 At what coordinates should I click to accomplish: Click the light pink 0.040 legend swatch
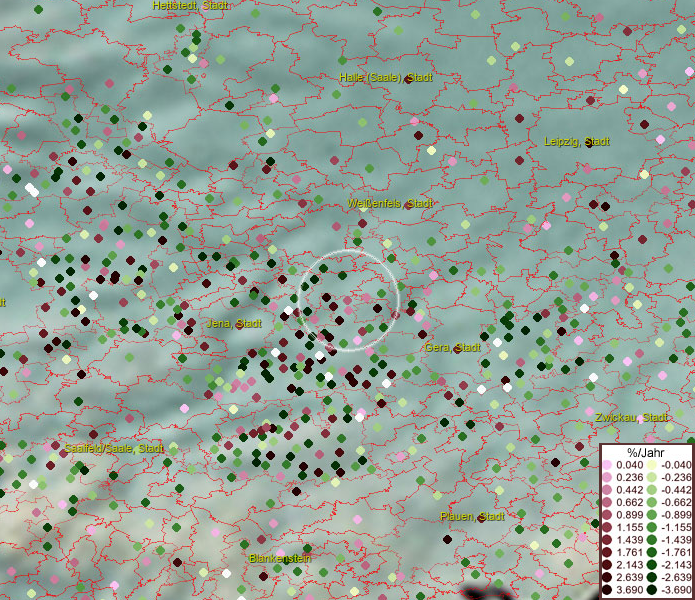(607, 465)
